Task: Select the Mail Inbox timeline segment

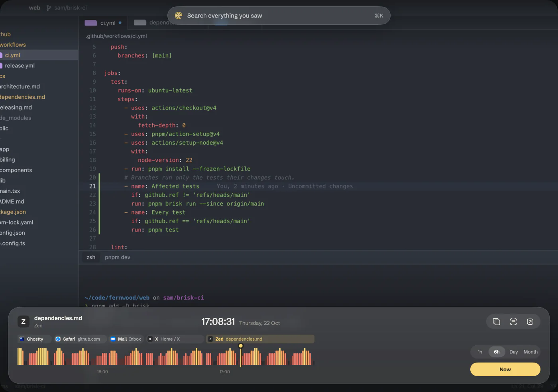Action: 126,339
